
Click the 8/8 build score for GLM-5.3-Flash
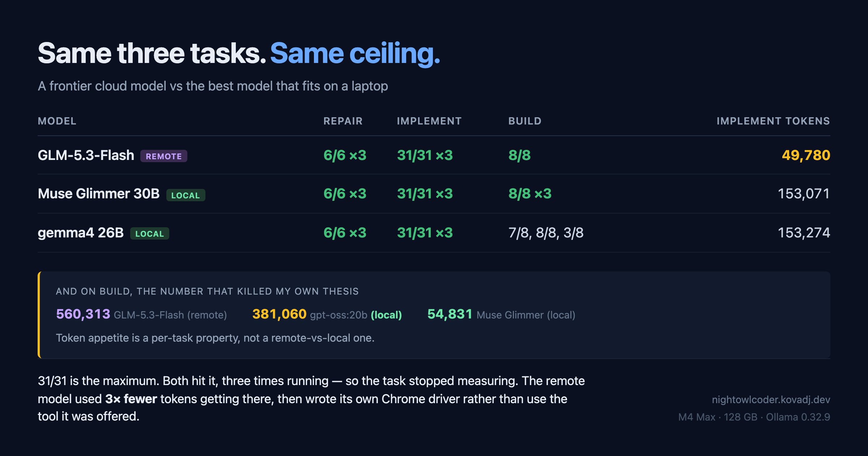click(x=519, y=155)
